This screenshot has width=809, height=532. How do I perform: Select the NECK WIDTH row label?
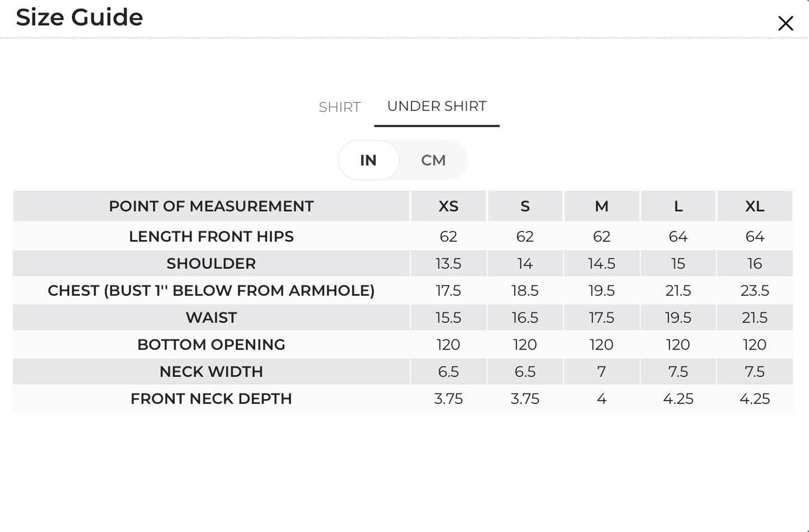click(x=211, y=371)
